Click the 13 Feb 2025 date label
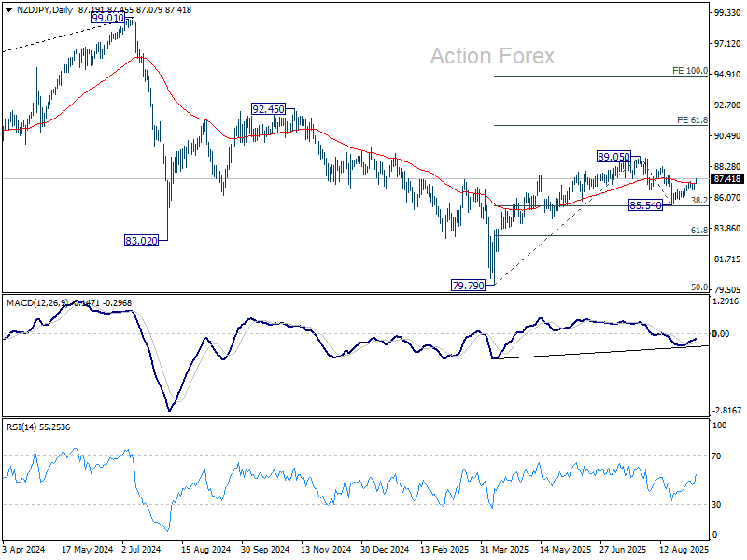747x560 pixels. pos(444,549)
